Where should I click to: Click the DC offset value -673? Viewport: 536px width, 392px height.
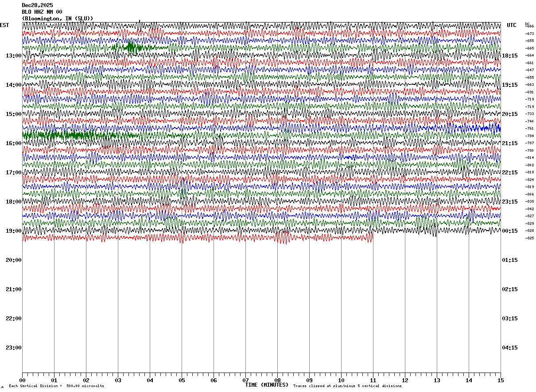pos(529,34)
